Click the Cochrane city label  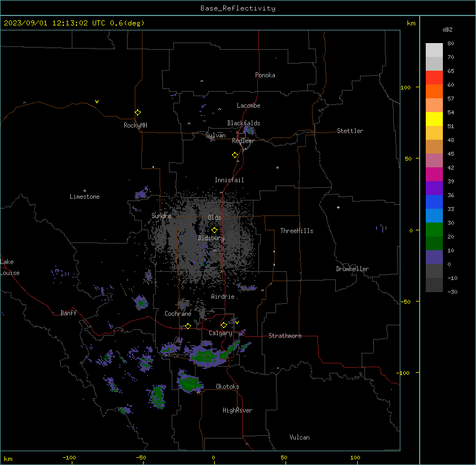[x=178, y=314]
